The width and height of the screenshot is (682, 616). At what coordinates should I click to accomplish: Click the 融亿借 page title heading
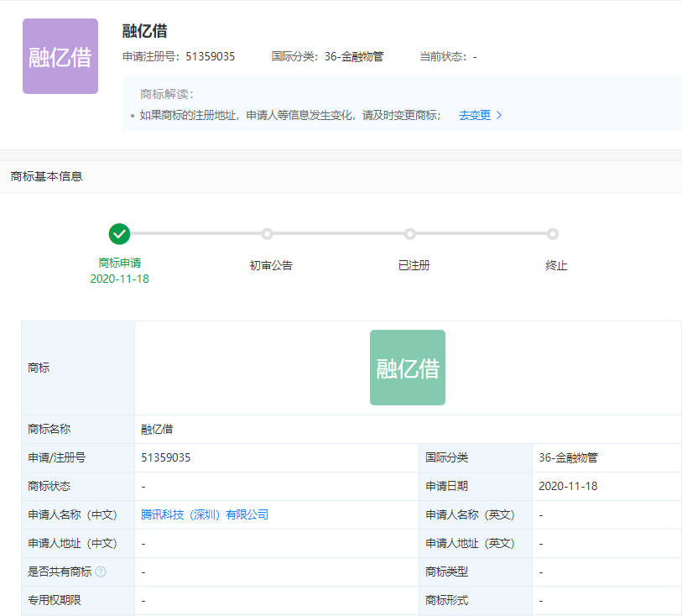pyautogui.click(x=144, y=31)
